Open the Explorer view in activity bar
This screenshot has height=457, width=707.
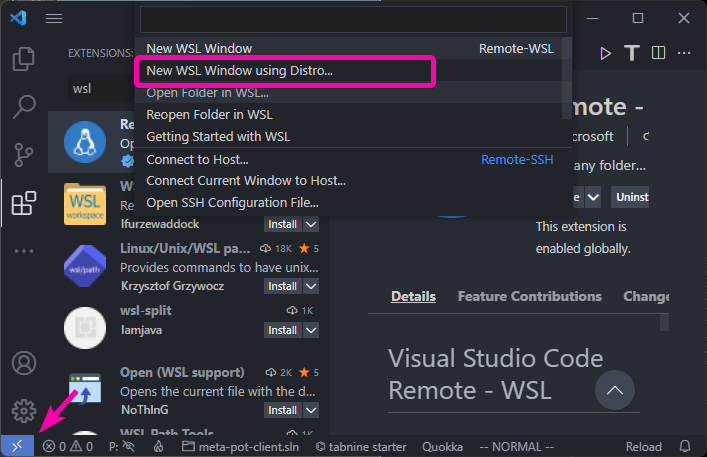[x=23, y=59]
